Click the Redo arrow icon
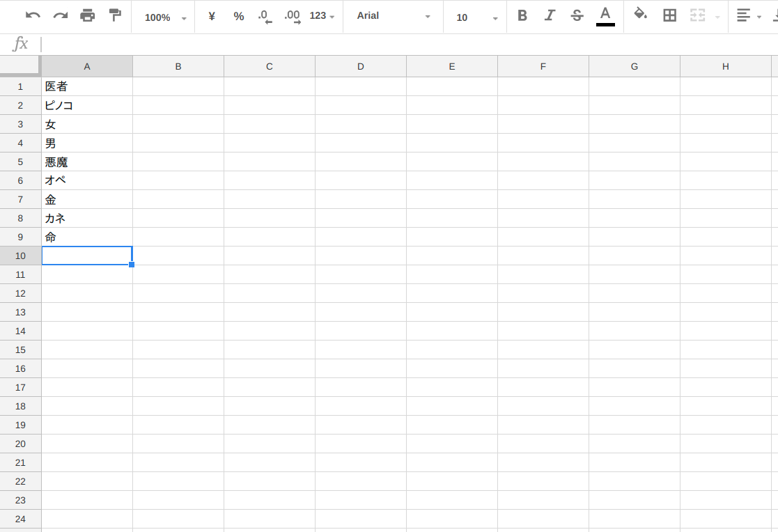Screen dimensions: 778x532 point(61,16)
